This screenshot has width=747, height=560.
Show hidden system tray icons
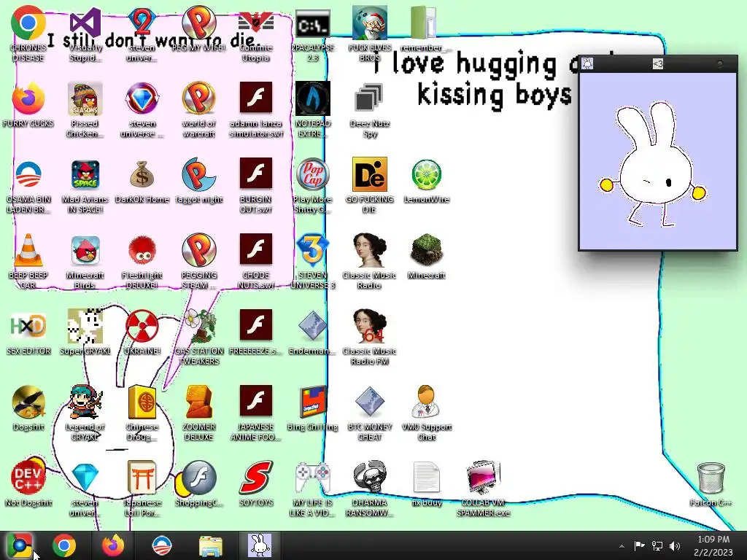[622, 546]
